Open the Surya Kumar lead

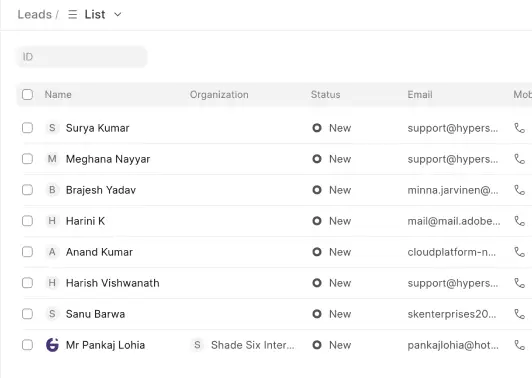[x=97, y=128]
